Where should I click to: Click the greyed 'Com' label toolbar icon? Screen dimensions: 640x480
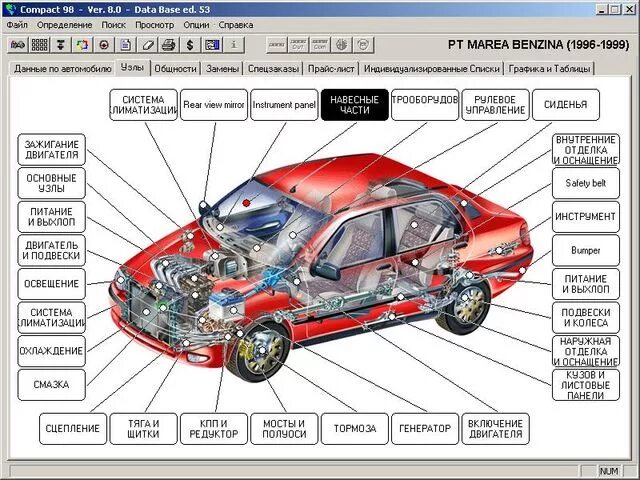pos(320,44)
